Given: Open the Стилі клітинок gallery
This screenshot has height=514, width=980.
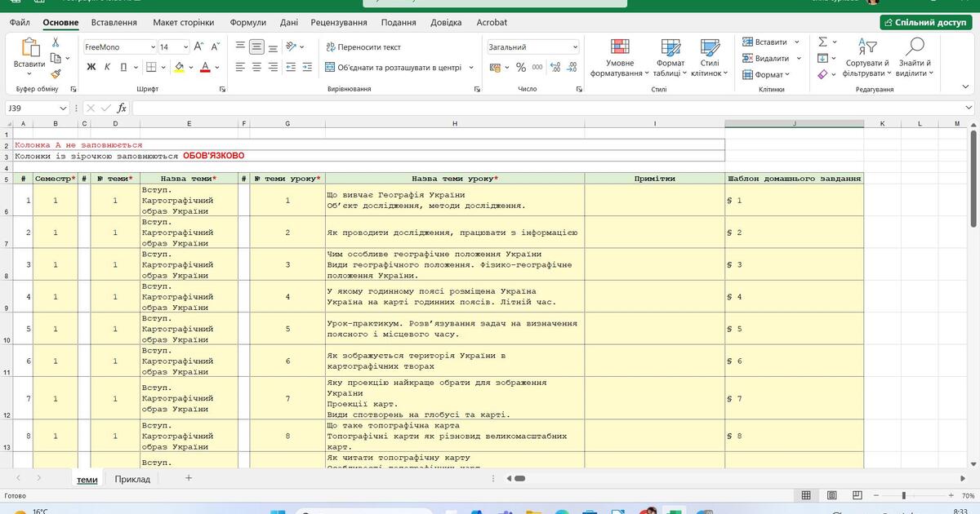Looking at the screenshot, I should [x=709, y=57].
